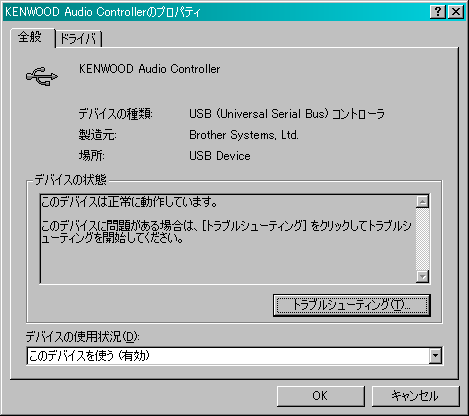Open the トラブルシューティング button
This screenshot has width=469, height=416.
(352, 305)
